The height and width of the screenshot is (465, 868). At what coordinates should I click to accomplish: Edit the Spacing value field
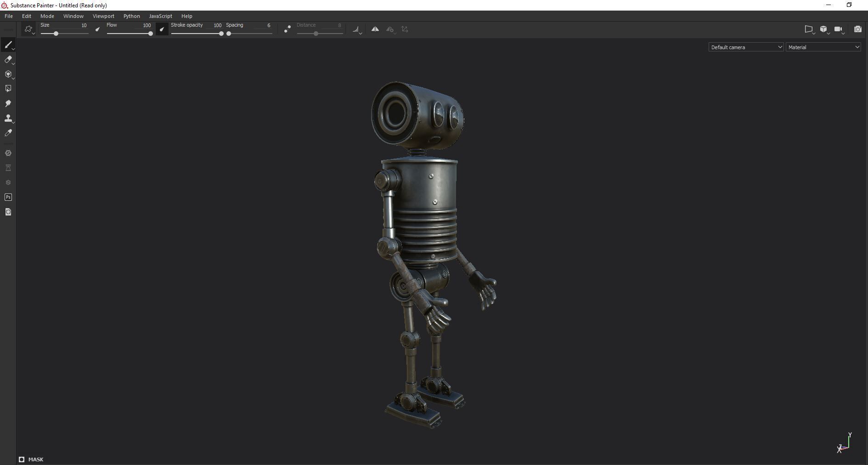(263, 25)
